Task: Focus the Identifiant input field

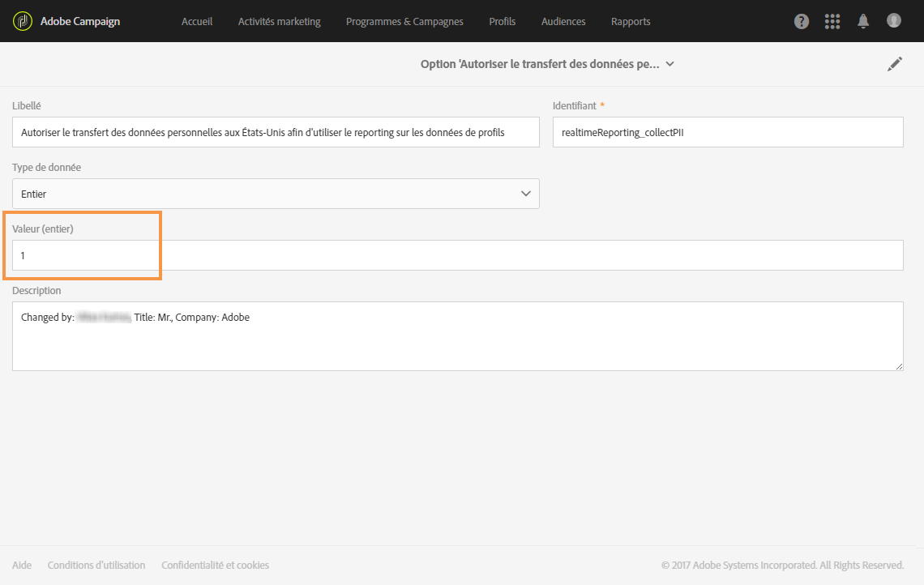Action: [728, 132]
